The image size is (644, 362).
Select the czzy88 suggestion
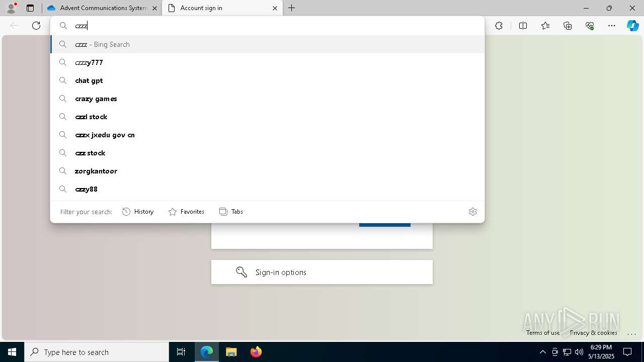click(268, 189)
